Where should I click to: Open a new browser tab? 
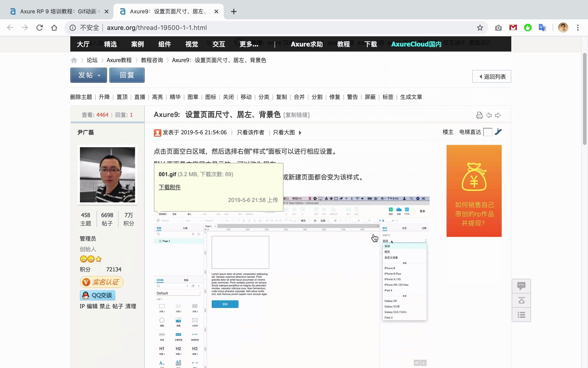[234, 11]
